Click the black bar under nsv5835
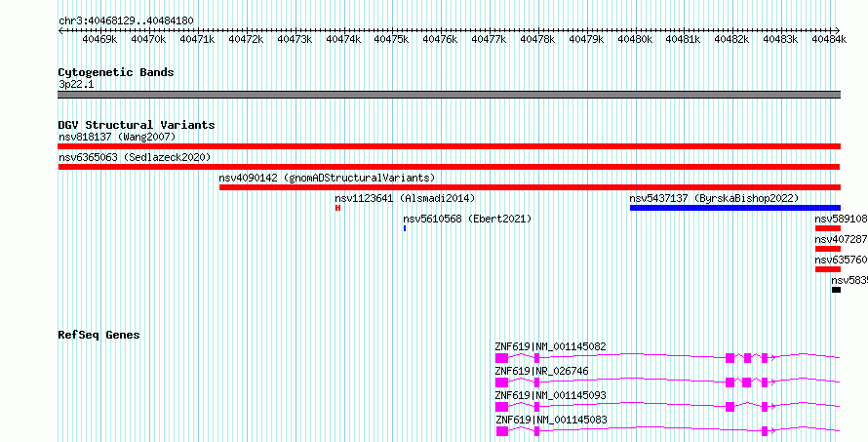 tap(836, 290)
